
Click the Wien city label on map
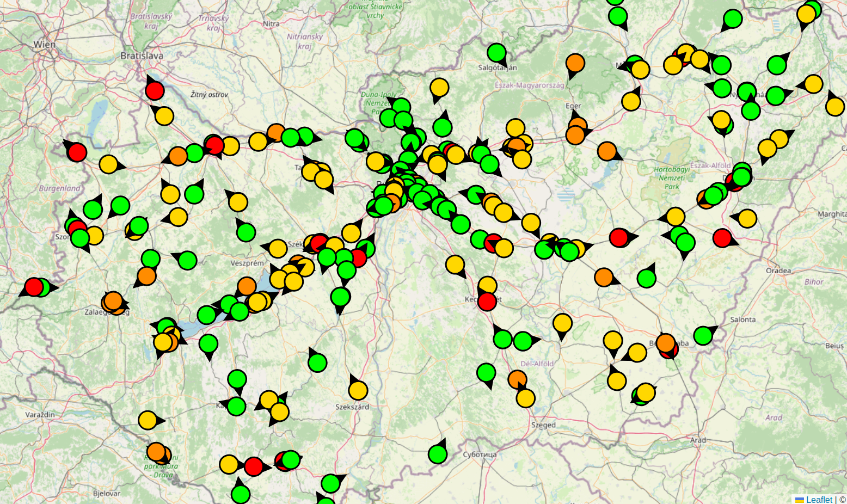click(x=45, y=45)
